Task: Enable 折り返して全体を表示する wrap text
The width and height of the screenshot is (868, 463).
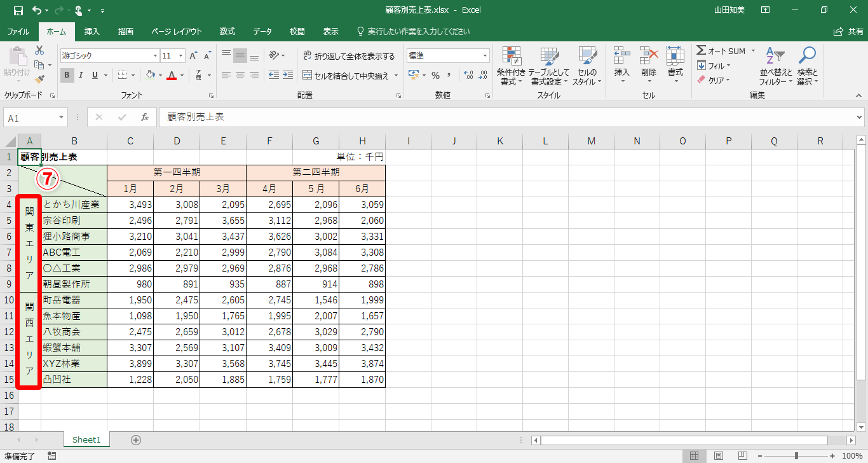Action: pos(349,56)
